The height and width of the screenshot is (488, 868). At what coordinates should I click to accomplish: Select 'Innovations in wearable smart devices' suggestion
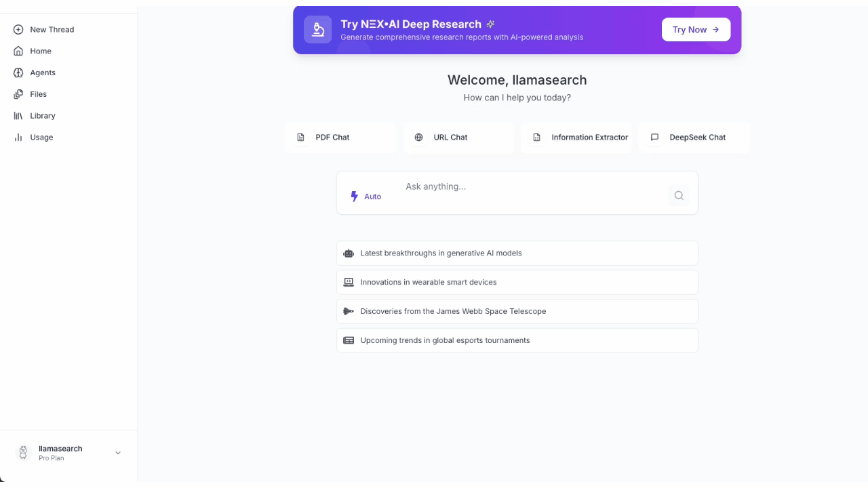[x=517, y=282]
